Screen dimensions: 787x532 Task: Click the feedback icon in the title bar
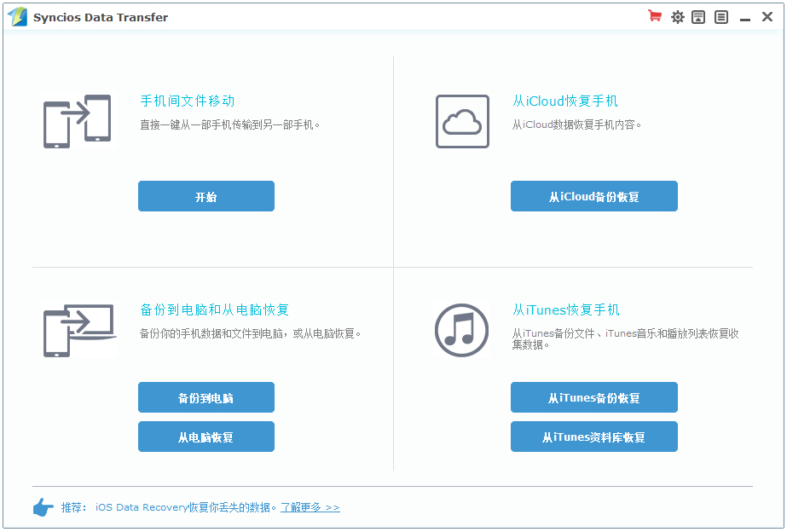click(x=698, y=16)
